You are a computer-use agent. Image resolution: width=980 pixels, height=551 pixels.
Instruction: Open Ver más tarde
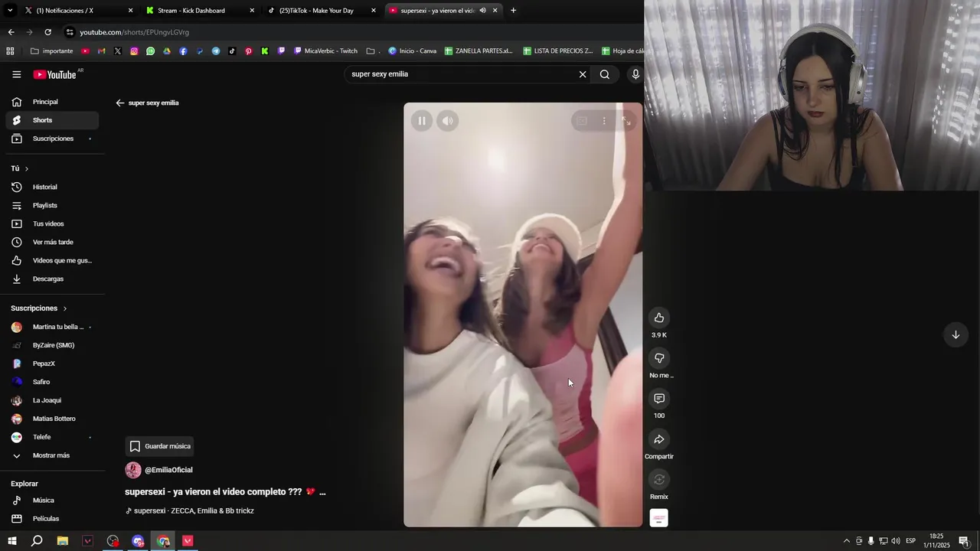coord(52,242)
